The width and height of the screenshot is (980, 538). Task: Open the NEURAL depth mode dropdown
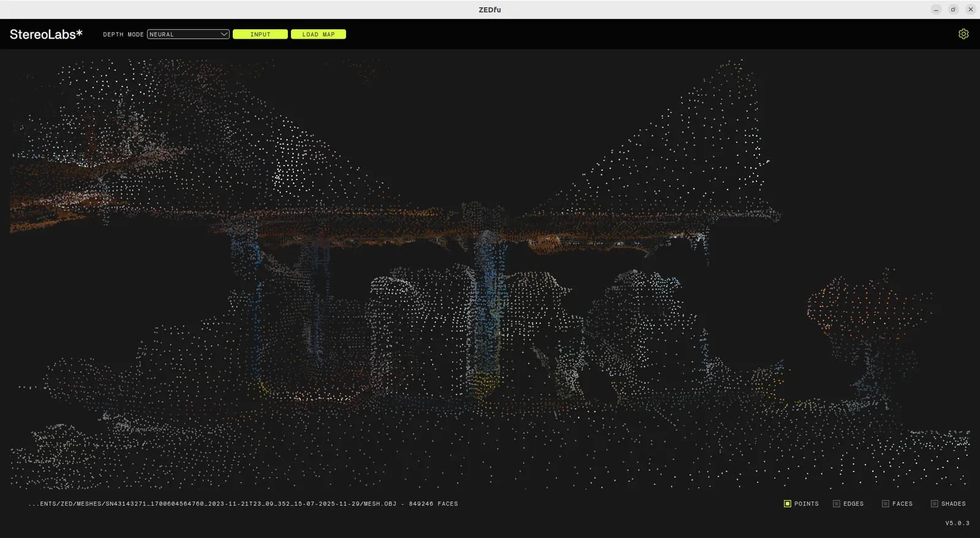pyautogui.click(x=188, y=34)
